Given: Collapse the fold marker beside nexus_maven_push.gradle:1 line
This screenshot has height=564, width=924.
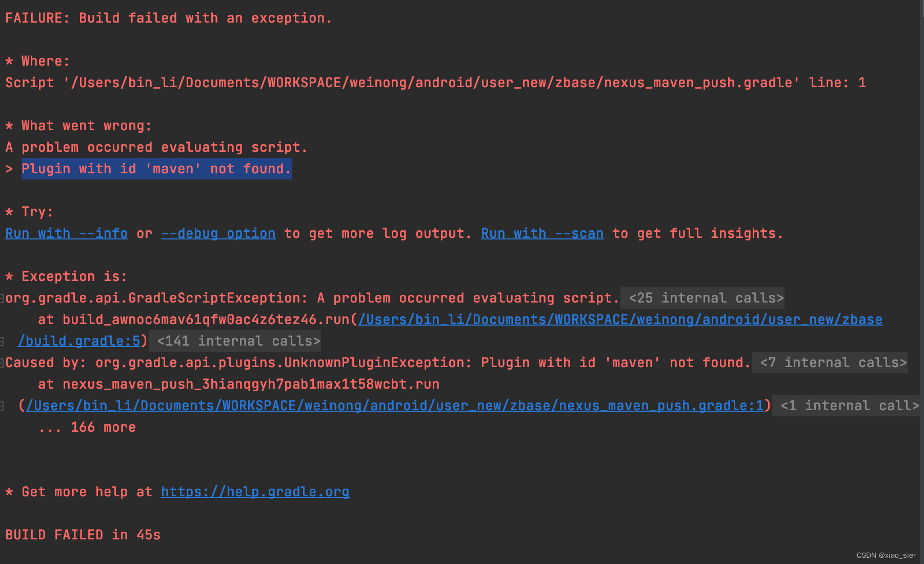Looking at the screenshot, I should click(3, 406).
